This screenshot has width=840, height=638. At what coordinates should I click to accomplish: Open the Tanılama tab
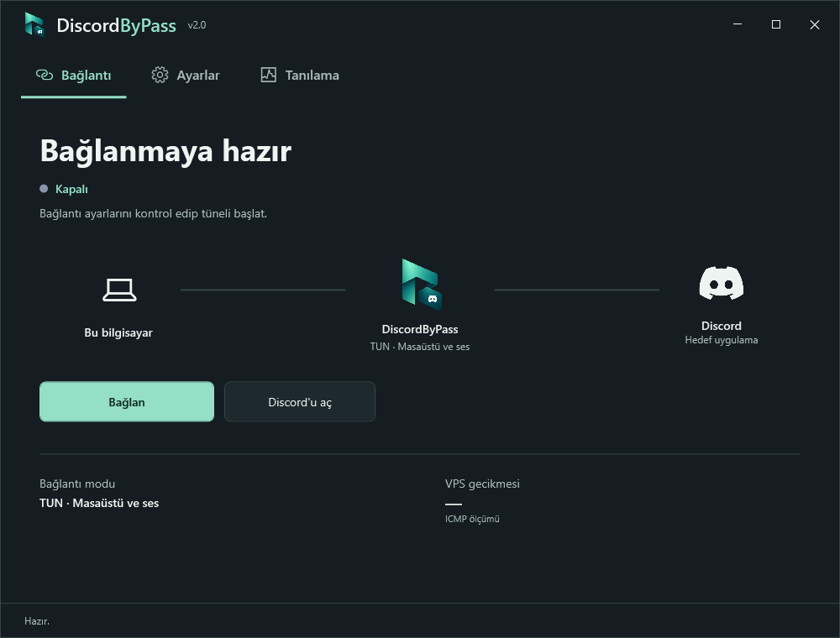300,76
